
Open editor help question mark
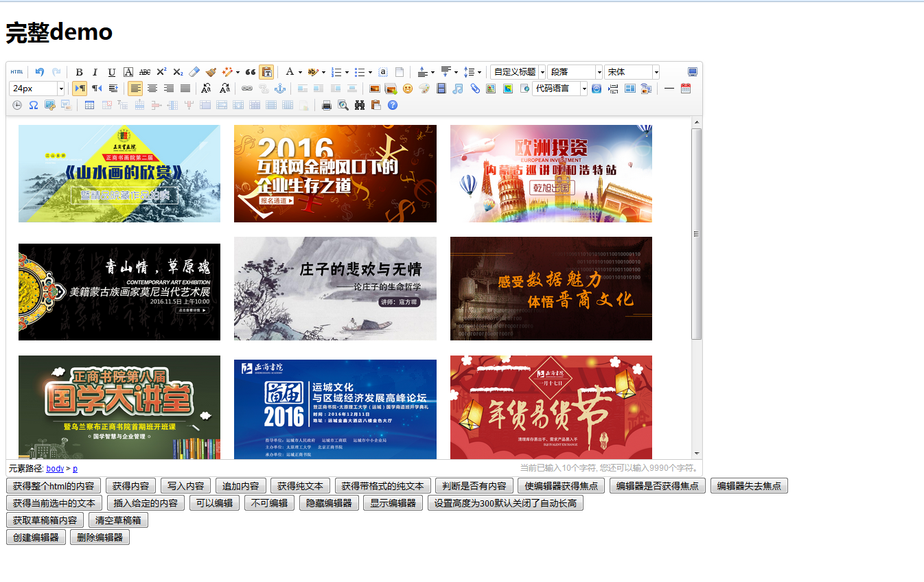pos(393,105)
